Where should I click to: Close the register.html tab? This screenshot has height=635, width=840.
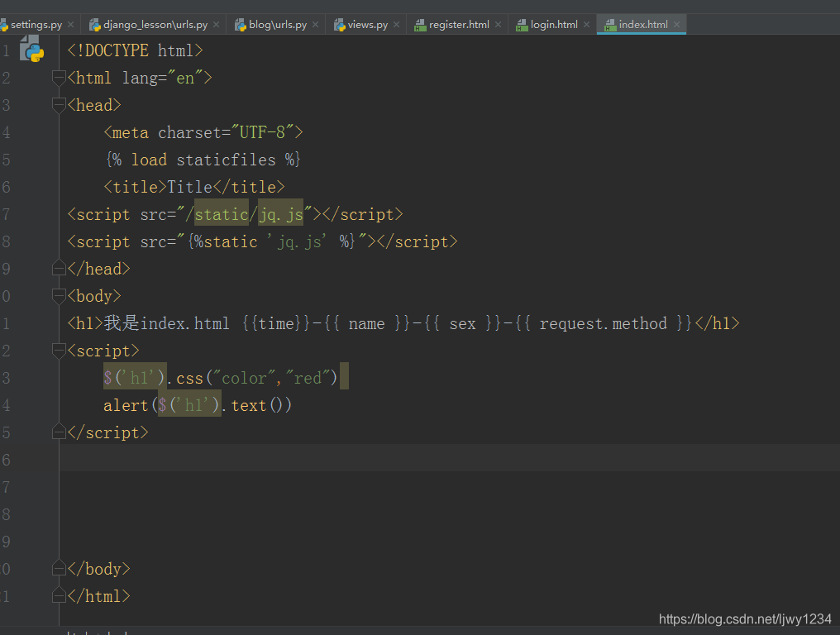coord(499,25)
